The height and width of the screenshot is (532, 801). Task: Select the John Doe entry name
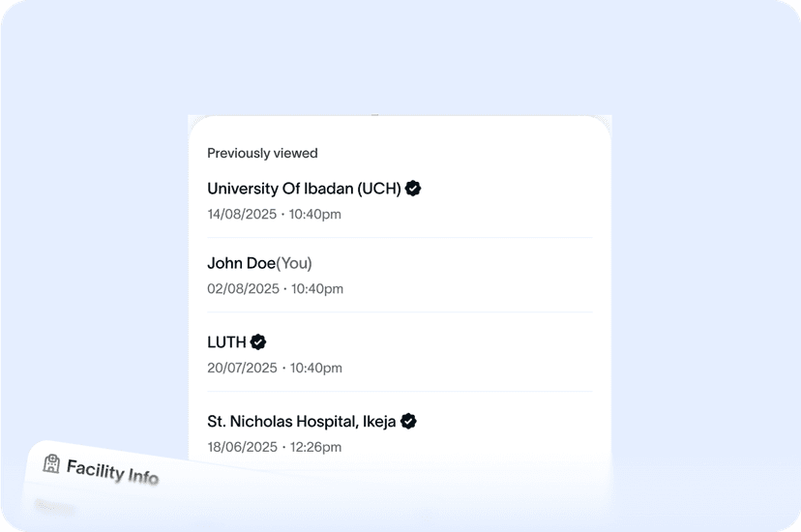coord(241,263)
